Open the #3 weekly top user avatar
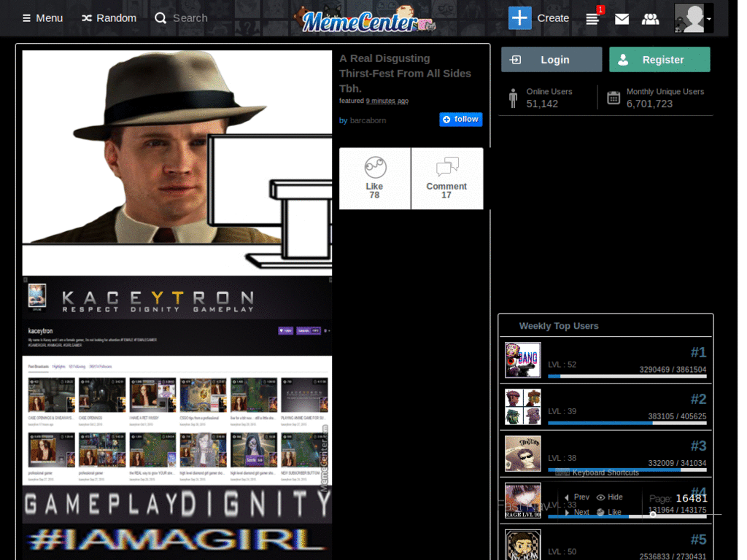This screenshot has width=747, height=560. click(522, 454)
